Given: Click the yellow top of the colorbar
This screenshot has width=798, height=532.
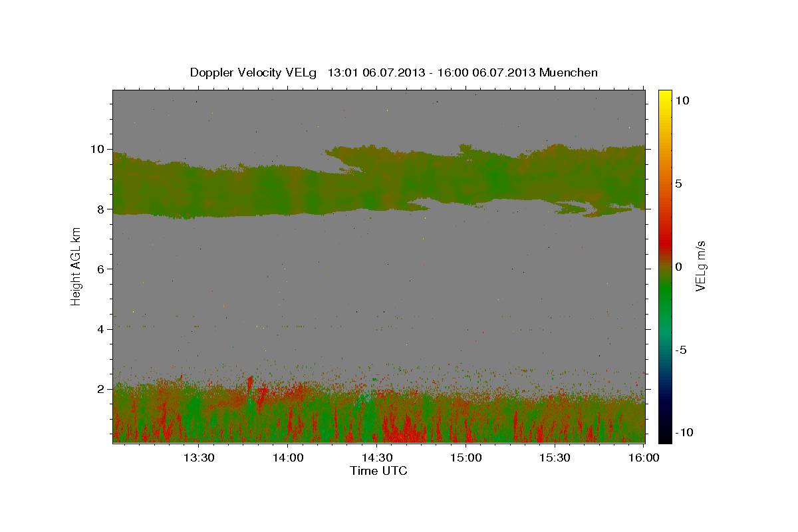Looking at the screenshot, I should pos(664,96).
